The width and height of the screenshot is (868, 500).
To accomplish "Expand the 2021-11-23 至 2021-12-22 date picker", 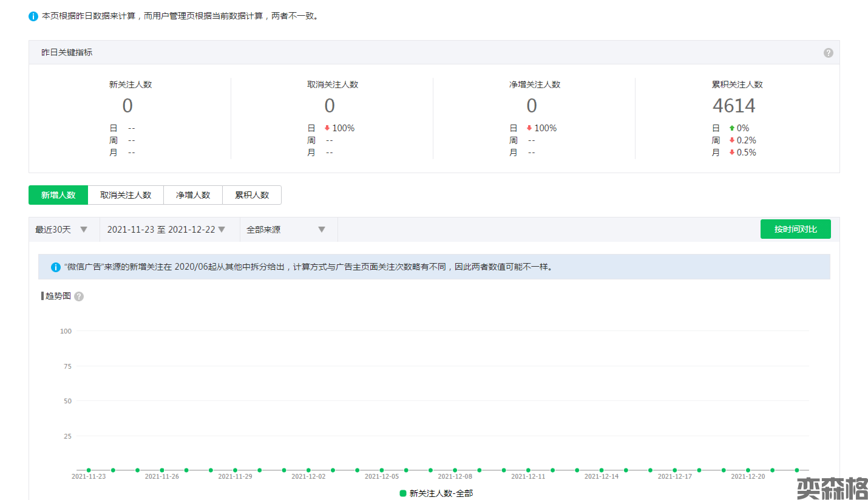I will (166, 230).
